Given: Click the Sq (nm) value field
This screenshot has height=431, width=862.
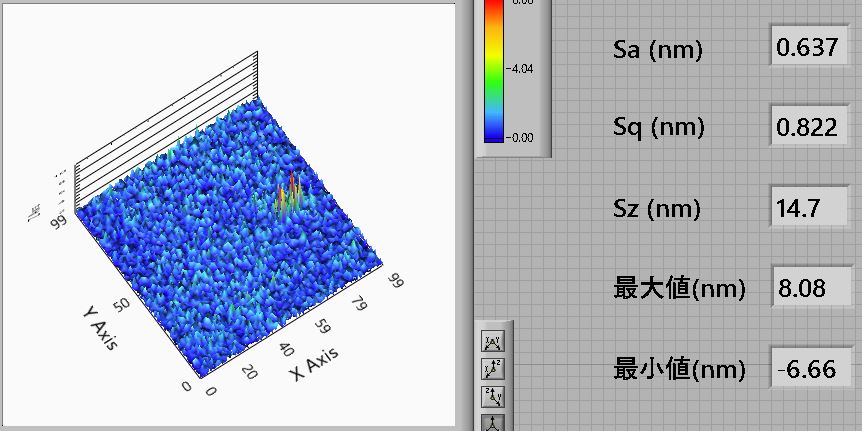Looking at the screenshot, I should 807,127.
